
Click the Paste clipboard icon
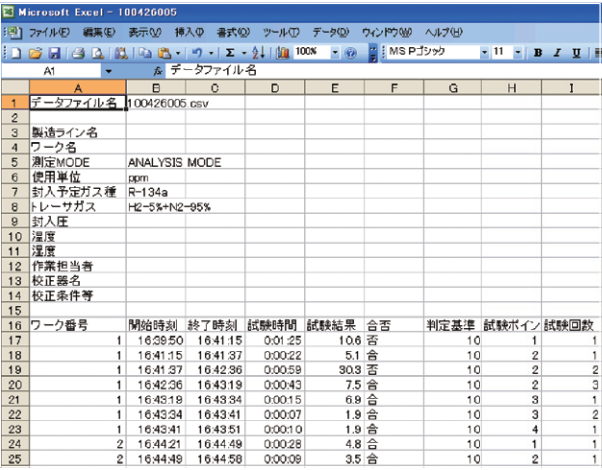164,53
